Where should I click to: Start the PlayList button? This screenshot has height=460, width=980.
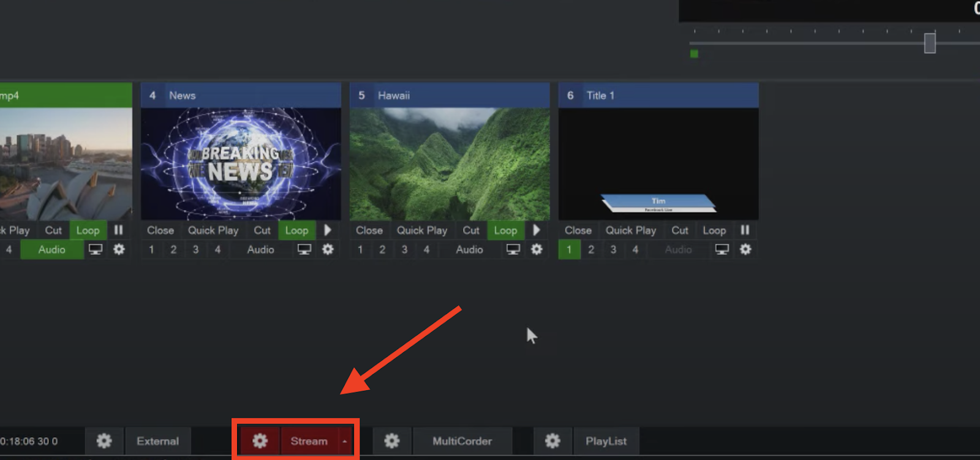tap(606, 441)
